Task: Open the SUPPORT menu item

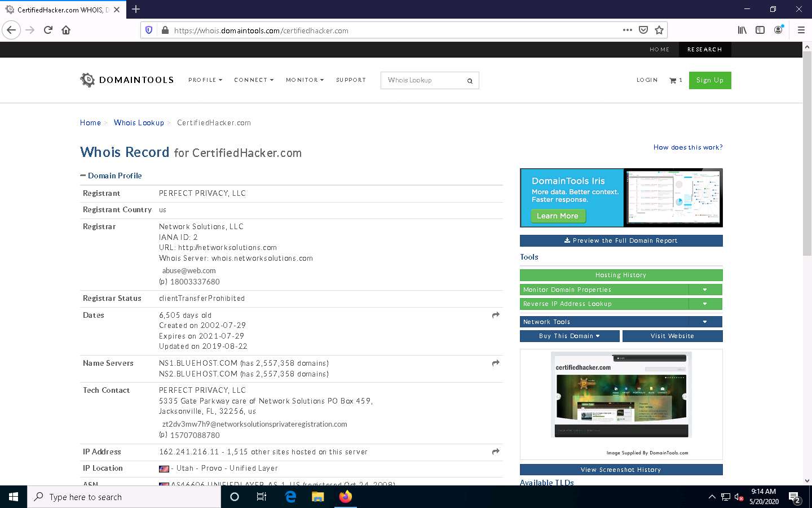Action: pyautogui.click(x=351, y=80)
